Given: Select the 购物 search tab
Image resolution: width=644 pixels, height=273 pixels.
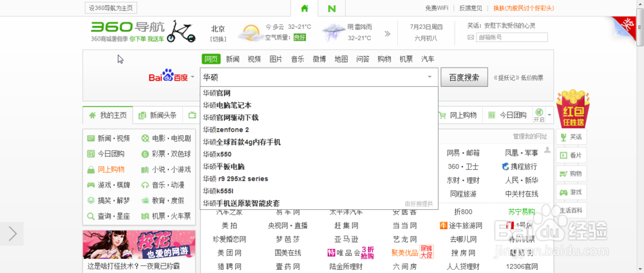Looking at the screenshot, I should tap(384, 59).
